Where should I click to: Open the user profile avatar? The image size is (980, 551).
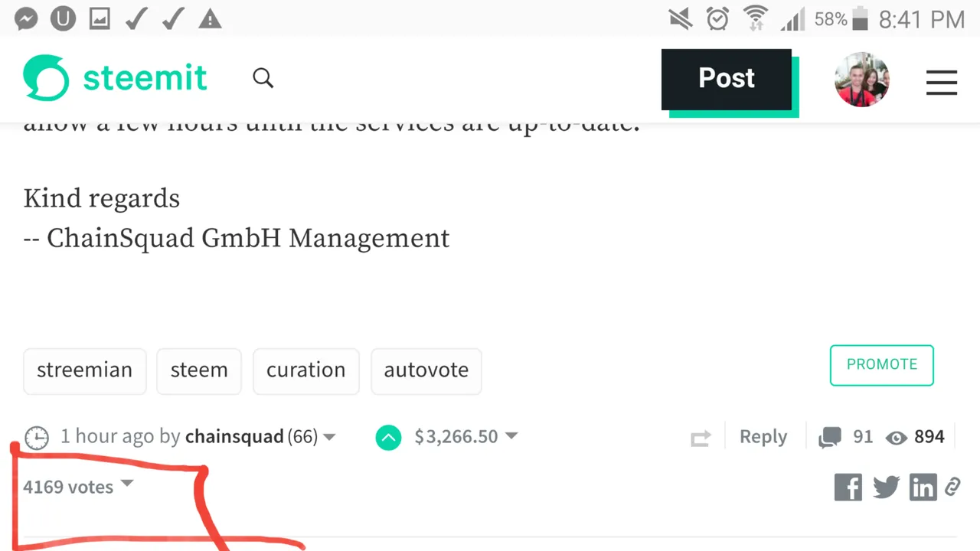[861, 80]
